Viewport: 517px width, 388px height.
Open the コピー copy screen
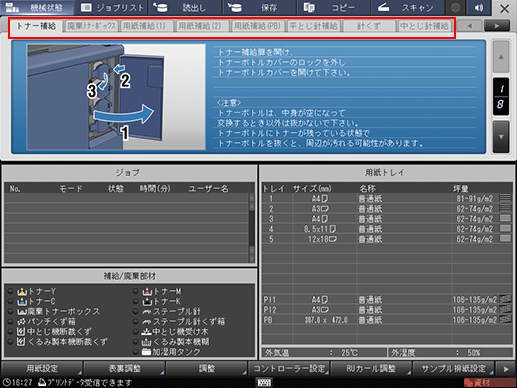click(x=333, y=7)
